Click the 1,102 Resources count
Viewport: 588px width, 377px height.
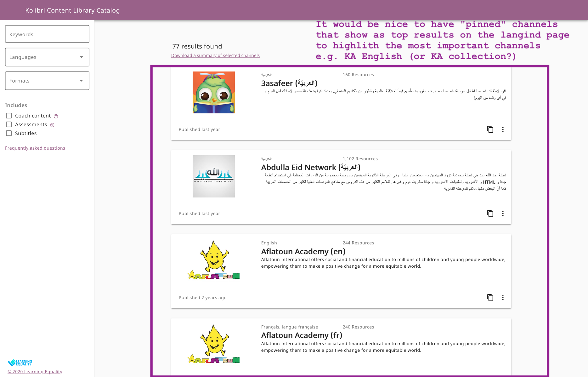click(360, 159)
